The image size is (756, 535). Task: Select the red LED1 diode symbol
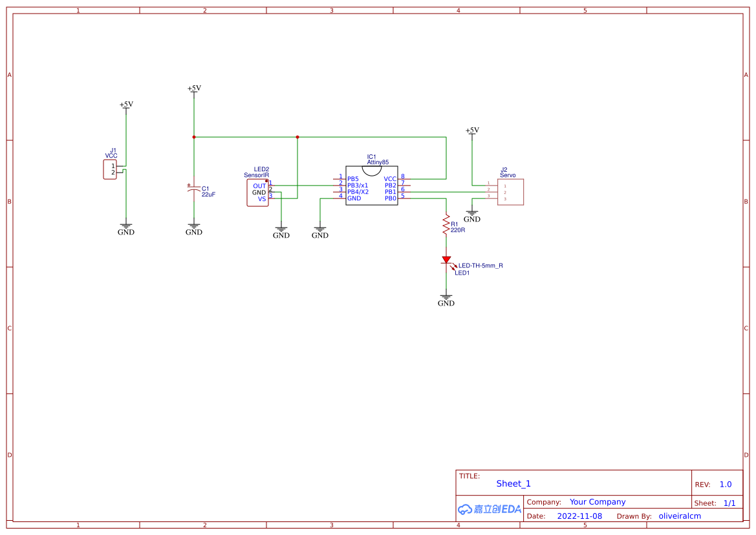coord(446,260)
